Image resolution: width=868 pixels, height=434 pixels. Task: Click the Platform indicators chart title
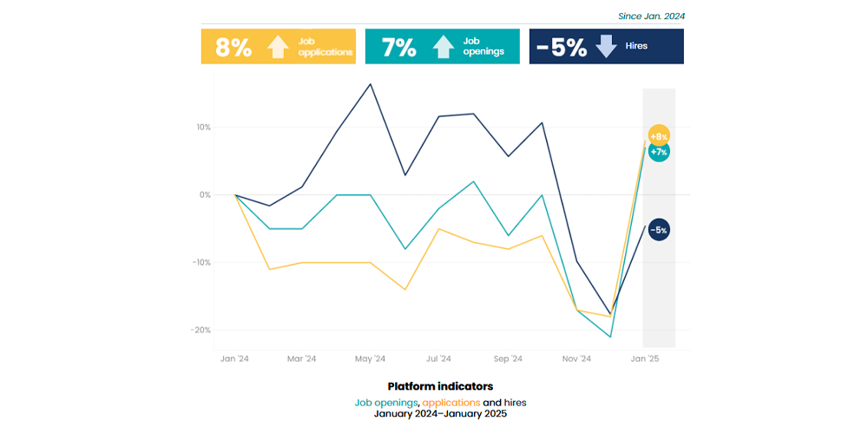click(440, 385)
